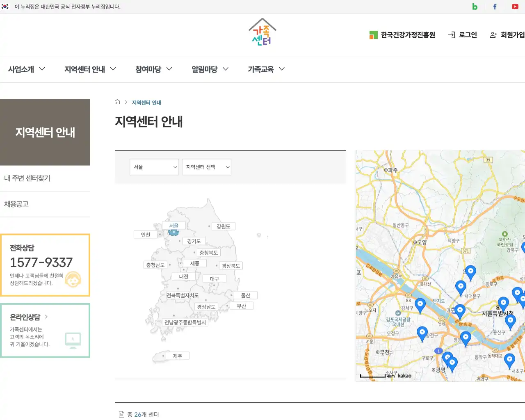Image resolution: width=525 pixels, height=420 pixels.
Task: Select 세종 on the Korea map
Action: coord(195,263)
